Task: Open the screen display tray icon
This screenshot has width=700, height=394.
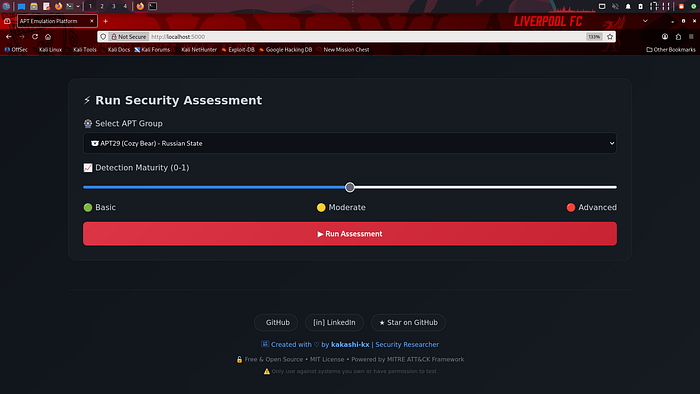Action: click(602, 6)
